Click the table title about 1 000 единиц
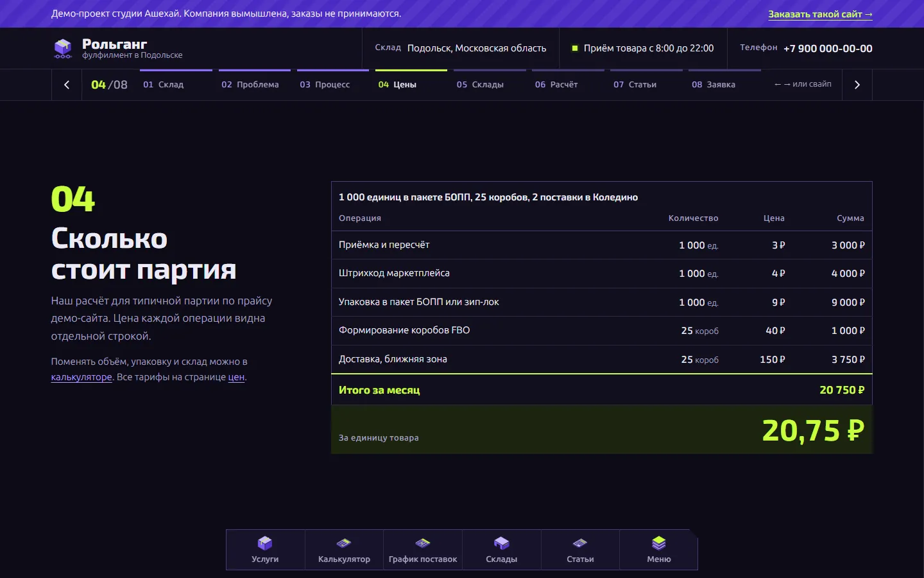 488,197
